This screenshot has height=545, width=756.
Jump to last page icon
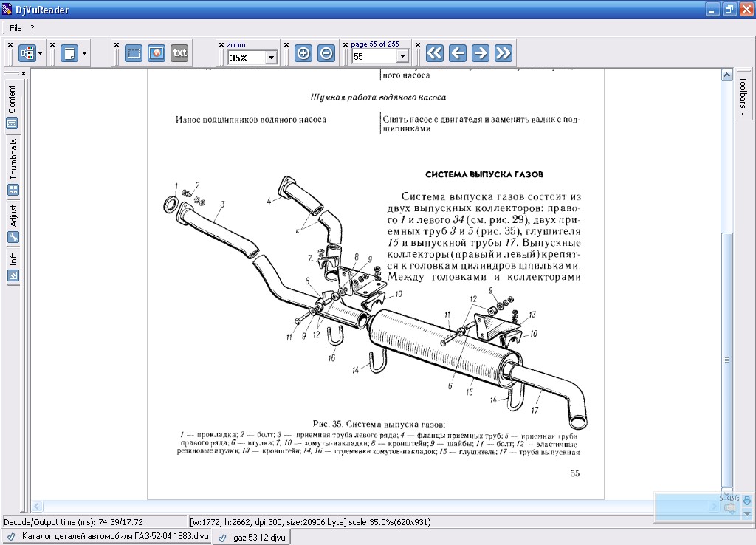pyautogui.click(x=503, y=53)
